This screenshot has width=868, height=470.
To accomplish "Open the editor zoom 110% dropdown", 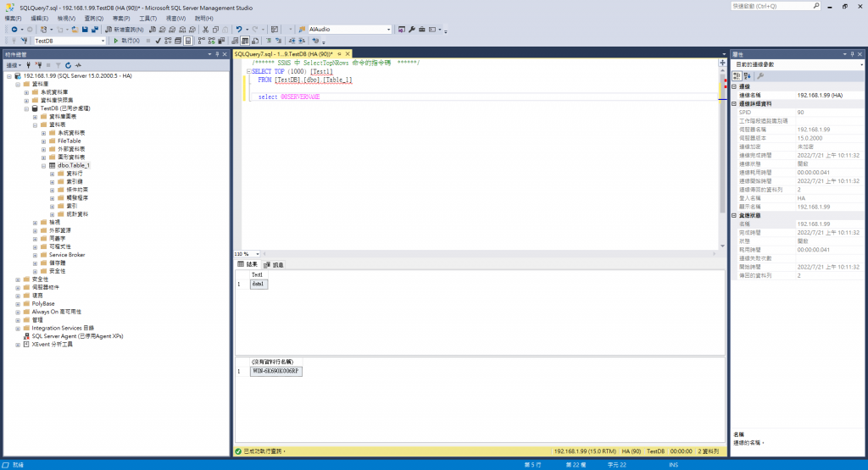I will [x=258, y=254].
